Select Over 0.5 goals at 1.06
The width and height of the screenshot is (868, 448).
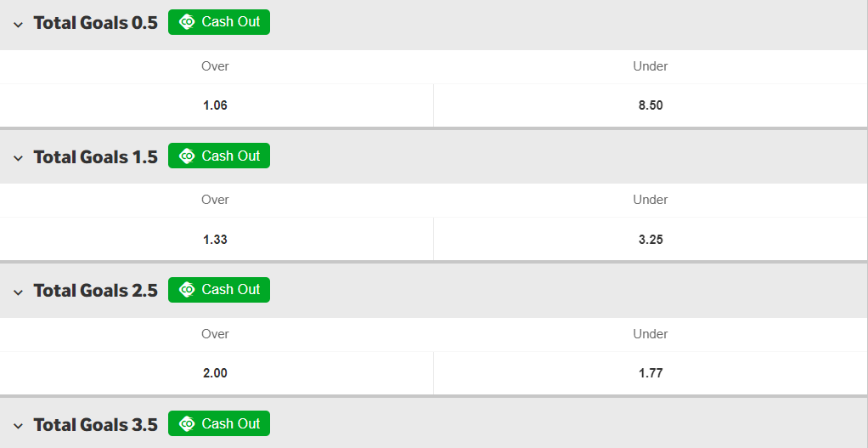coord(217,105)
